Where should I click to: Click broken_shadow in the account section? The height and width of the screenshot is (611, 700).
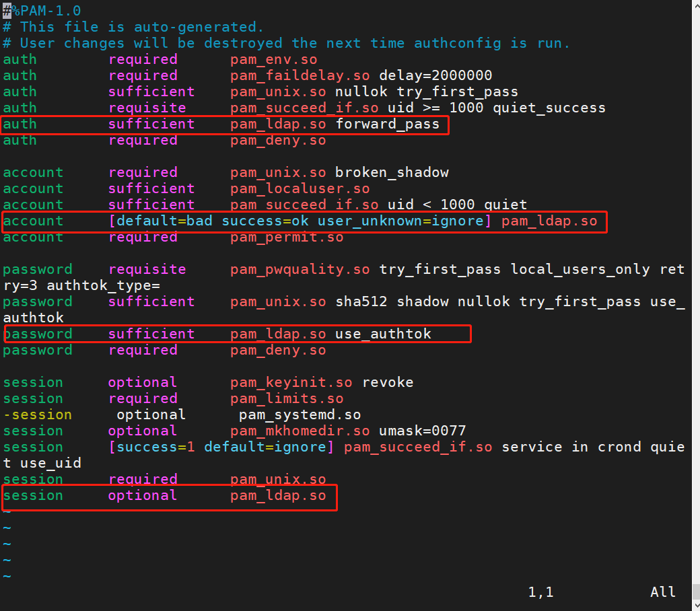392,173
